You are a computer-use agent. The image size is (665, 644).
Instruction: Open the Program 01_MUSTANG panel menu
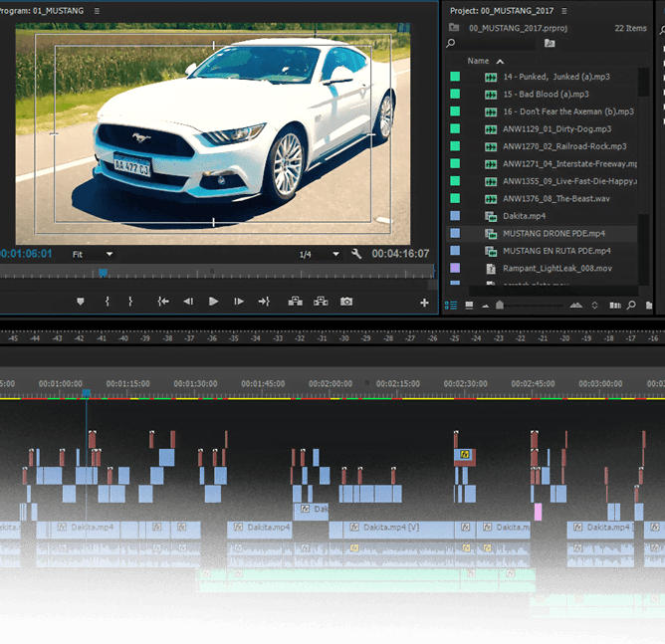click(x=97, y=11)
